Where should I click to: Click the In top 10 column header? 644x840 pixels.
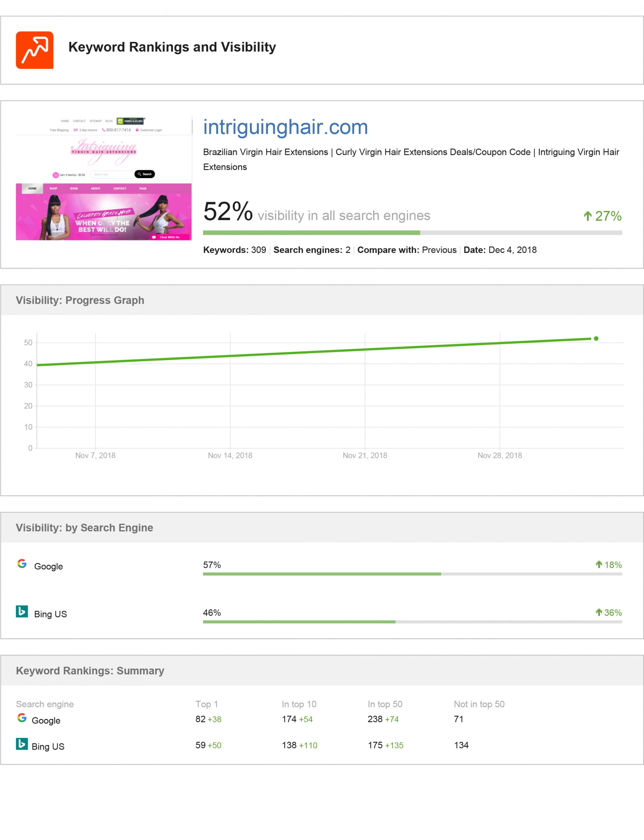pos(299,704)
